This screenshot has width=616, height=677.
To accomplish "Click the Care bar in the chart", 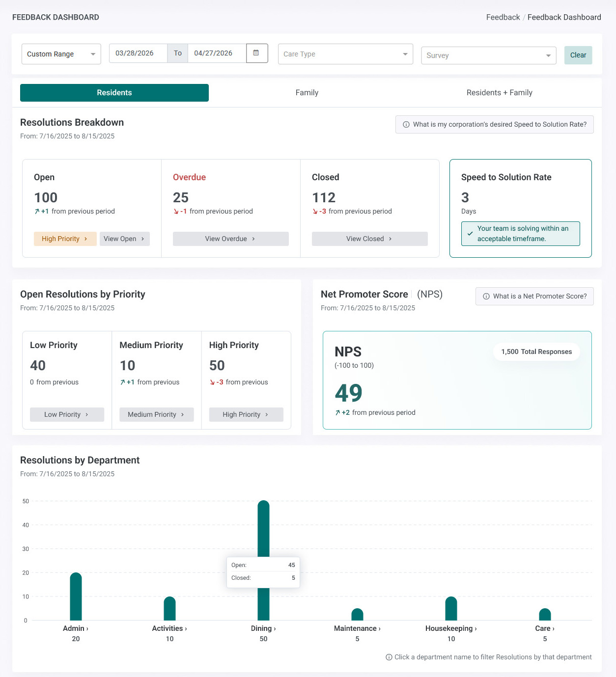I will (545, 615).
